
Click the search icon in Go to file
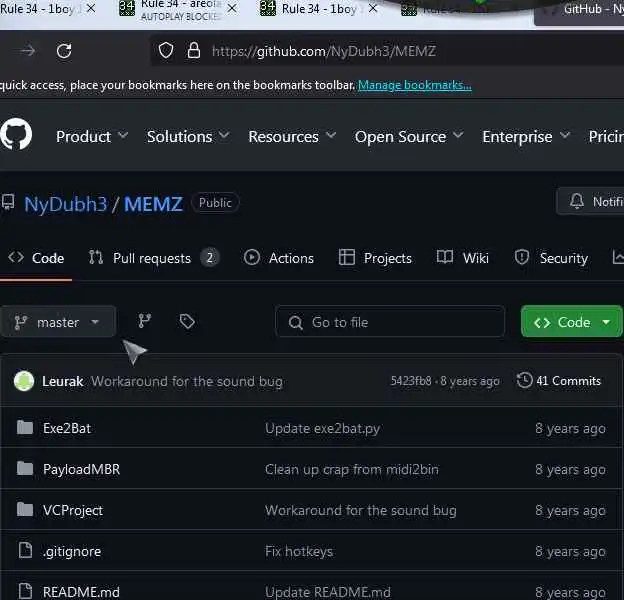(x=295, y=323)
